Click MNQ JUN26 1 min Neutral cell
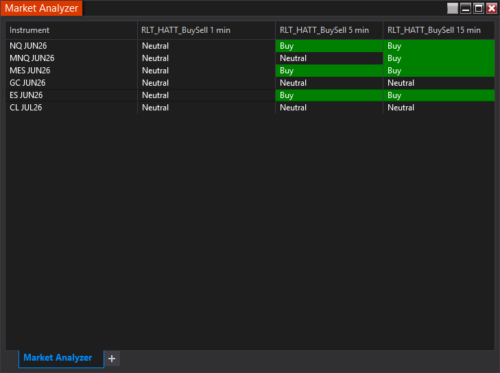Image resolution: width=500 pixels, height=373 pixels. [206, 58]
